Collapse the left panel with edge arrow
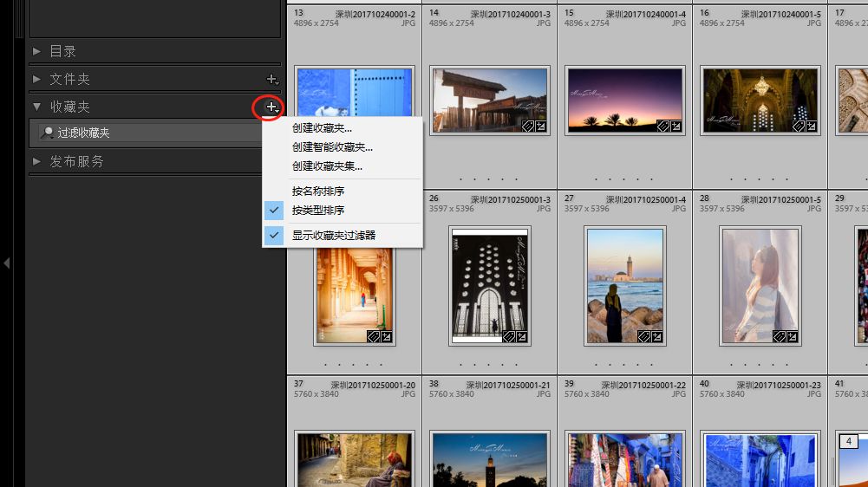This screenshot has height=487, width=868. (7, 263)
